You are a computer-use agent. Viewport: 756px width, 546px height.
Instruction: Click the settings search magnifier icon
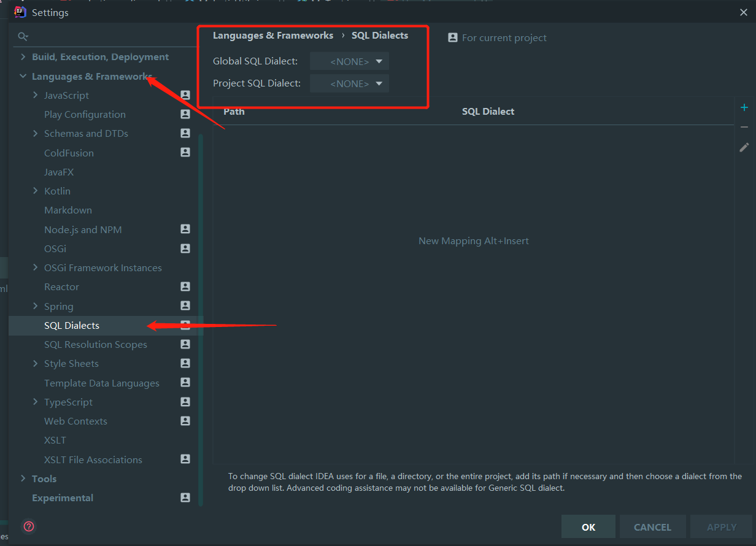point(23,37)
